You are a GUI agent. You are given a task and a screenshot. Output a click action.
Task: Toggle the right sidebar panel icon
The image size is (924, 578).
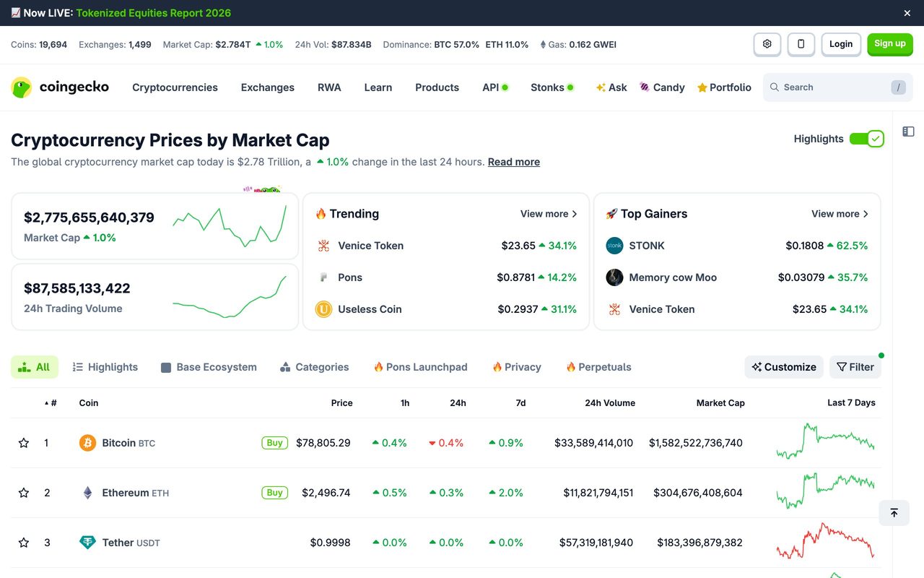click(908, 131)
